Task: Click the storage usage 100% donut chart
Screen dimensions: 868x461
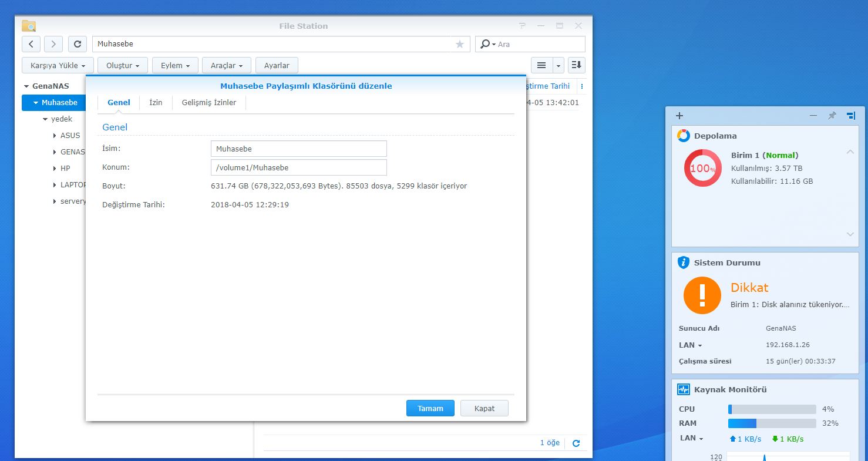Action: [702, 169]
